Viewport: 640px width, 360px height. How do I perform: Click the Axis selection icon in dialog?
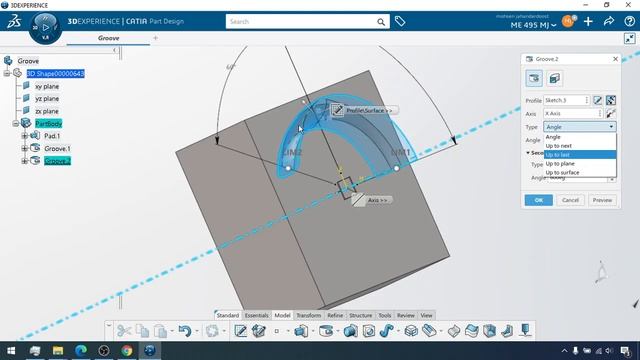(611, 113)
